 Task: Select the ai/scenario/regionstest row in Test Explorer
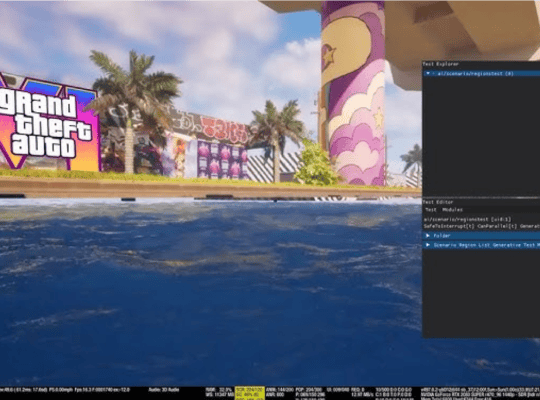coord(481,73)
